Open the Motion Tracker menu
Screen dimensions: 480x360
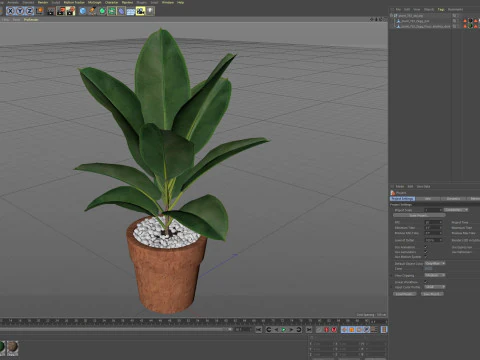point(74,2)
